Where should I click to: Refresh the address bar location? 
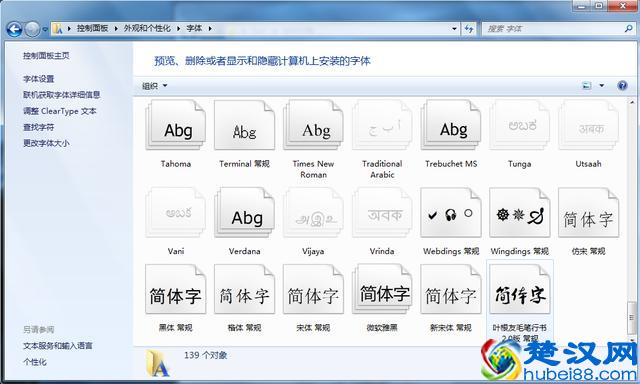[469, 29]
